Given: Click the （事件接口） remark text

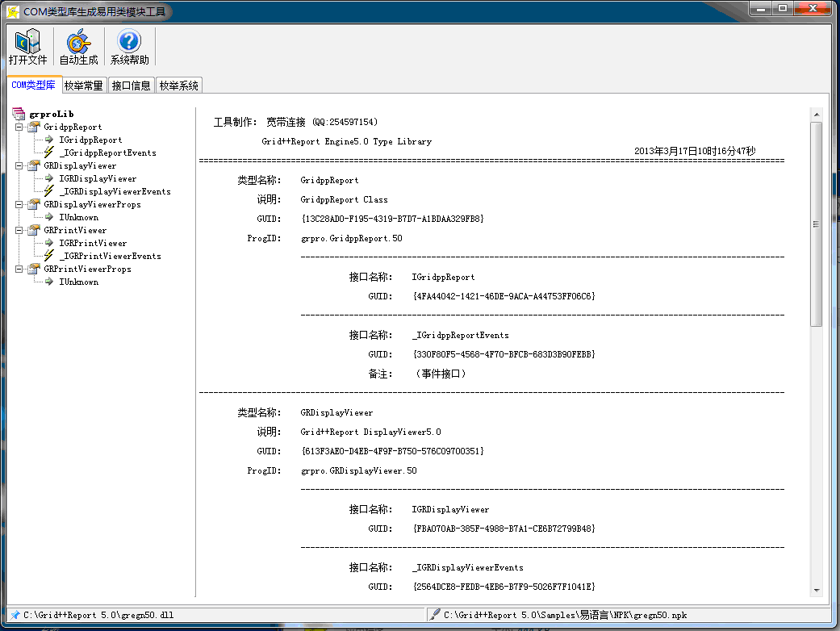Looking at the screenshot, I should pyautogui.click(x=441, y=374).
